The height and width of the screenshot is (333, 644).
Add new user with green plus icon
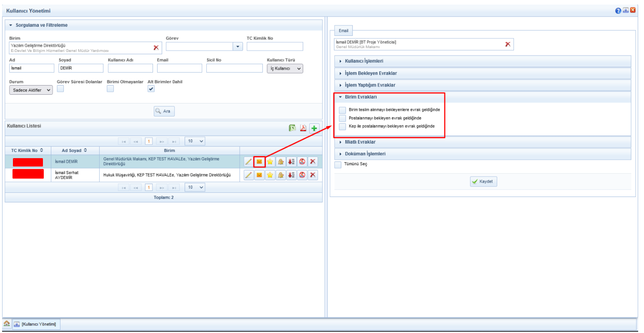(x=314, y=128)
